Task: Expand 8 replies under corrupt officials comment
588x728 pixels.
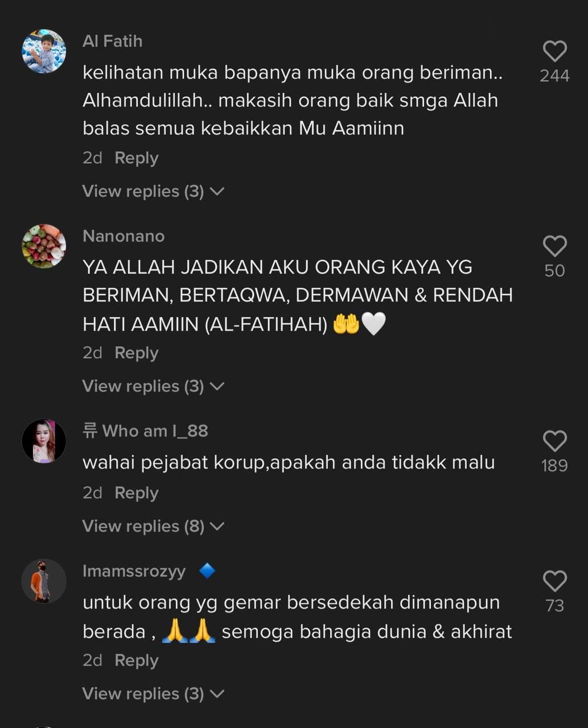Action: tap(153, 526)
